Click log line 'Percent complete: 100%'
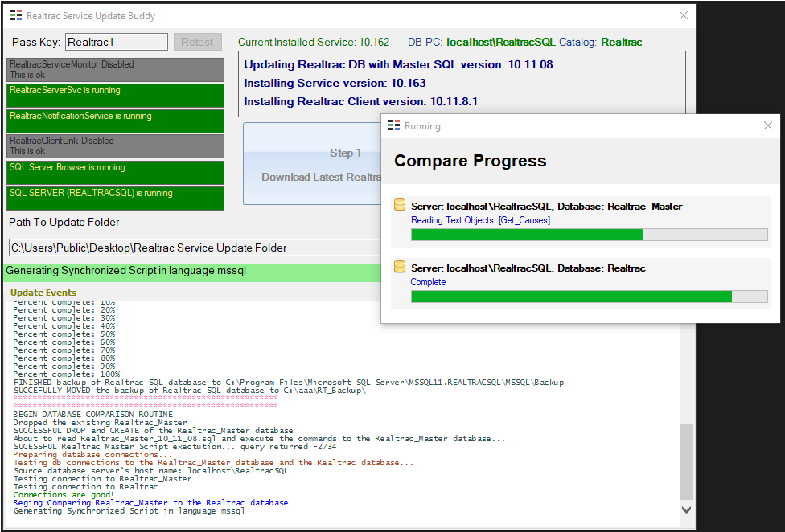This screenshot has height=532, width=785. 67,374
